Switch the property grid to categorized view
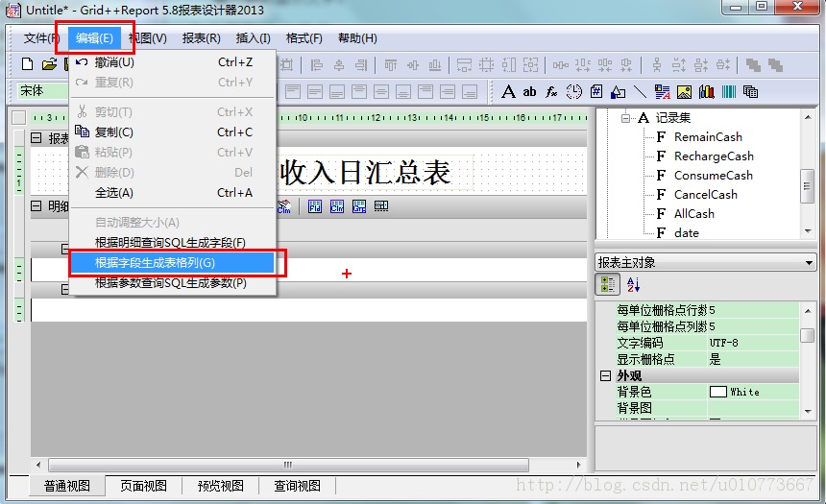826x504 pixels. click(608, 285)
